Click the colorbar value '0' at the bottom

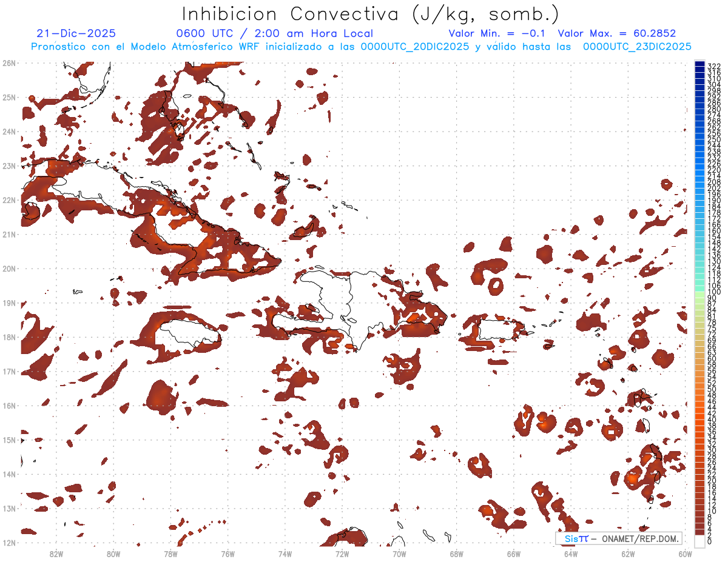point(710,541)
